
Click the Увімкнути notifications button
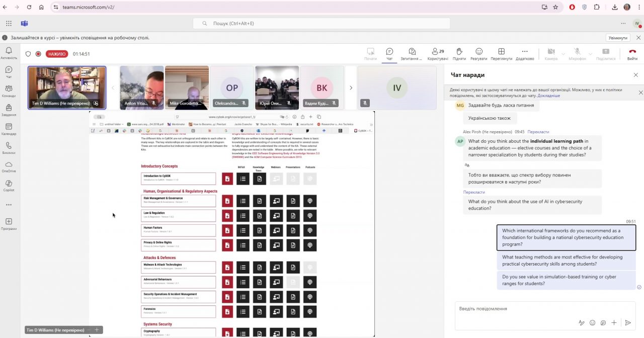tap(618, 38)
